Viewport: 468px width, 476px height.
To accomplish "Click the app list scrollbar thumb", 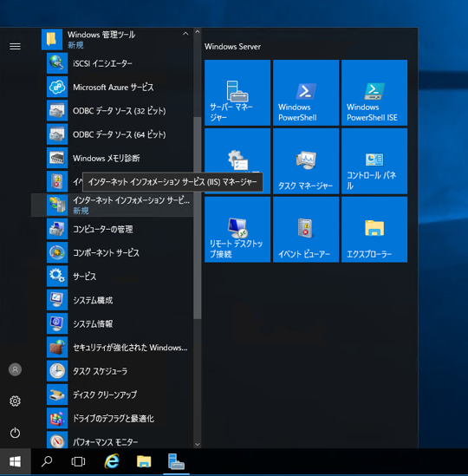I will pyautogui.click(x=198, y=218).
